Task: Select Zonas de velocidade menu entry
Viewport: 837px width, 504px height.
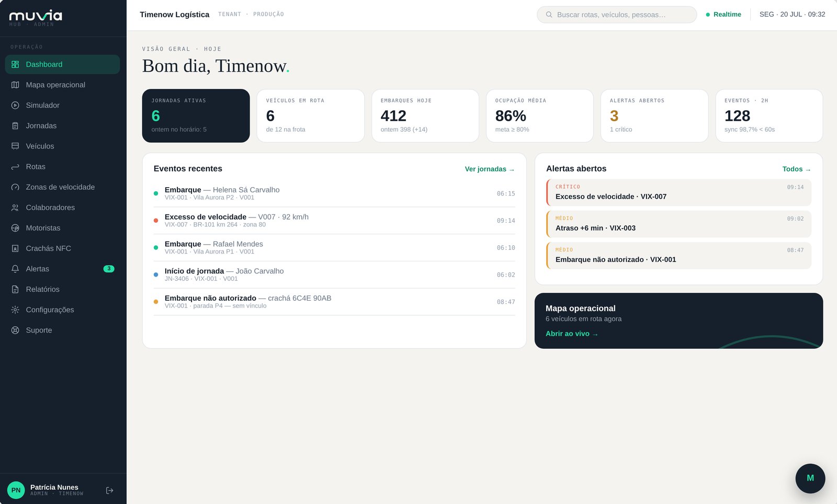Action: (62, 187)
